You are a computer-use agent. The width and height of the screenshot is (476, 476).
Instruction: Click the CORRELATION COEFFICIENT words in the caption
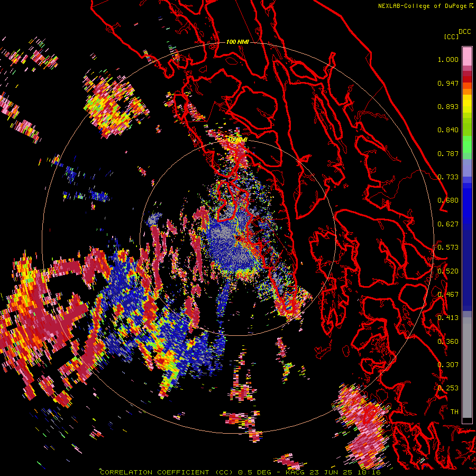[154, 472]
